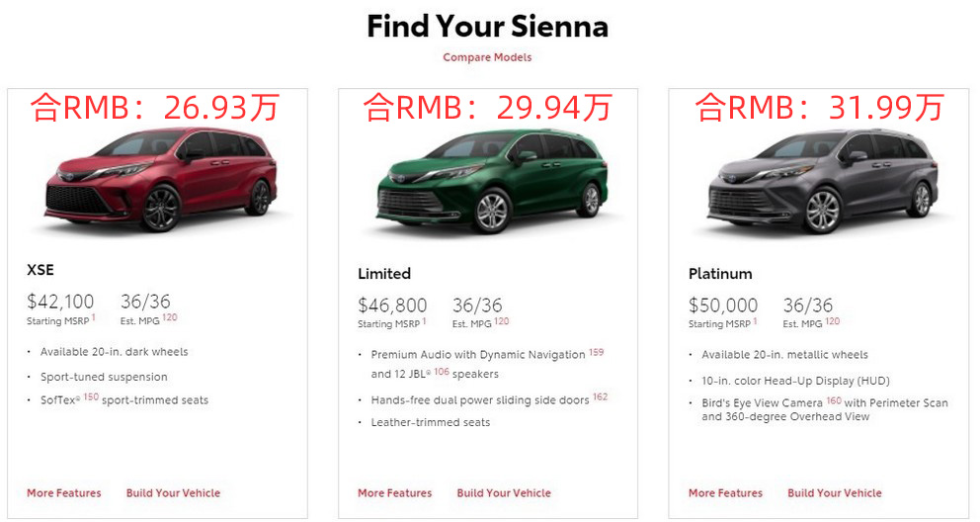This screenshot has width=980, height=522.
Task: Click the $46,800 starting MSRP price
Action: tap(392, 306)
